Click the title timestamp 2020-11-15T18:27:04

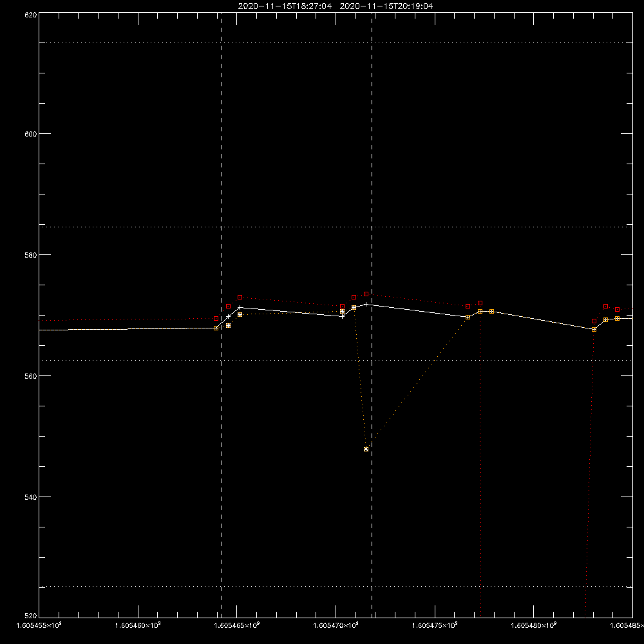tap(285, 6)
